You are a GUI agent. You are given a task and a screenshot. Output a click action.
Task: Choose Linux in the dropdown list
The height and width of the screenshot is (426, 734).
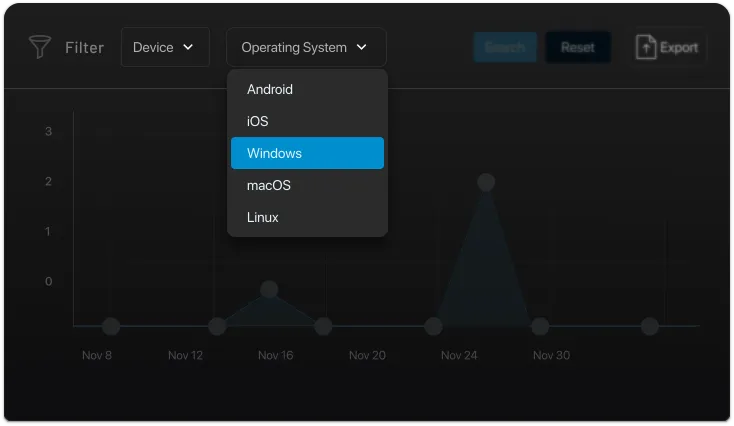(x=263, y=217)
